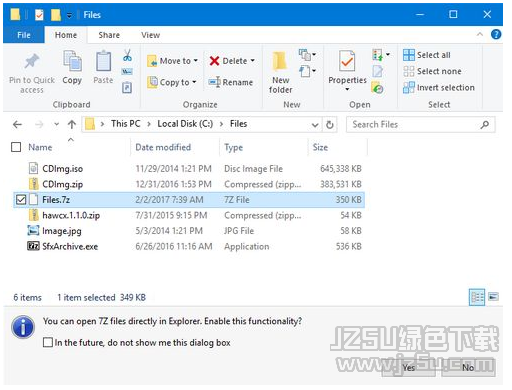Click the History icon in Open group
512x390 pixels.
[377, 88]
